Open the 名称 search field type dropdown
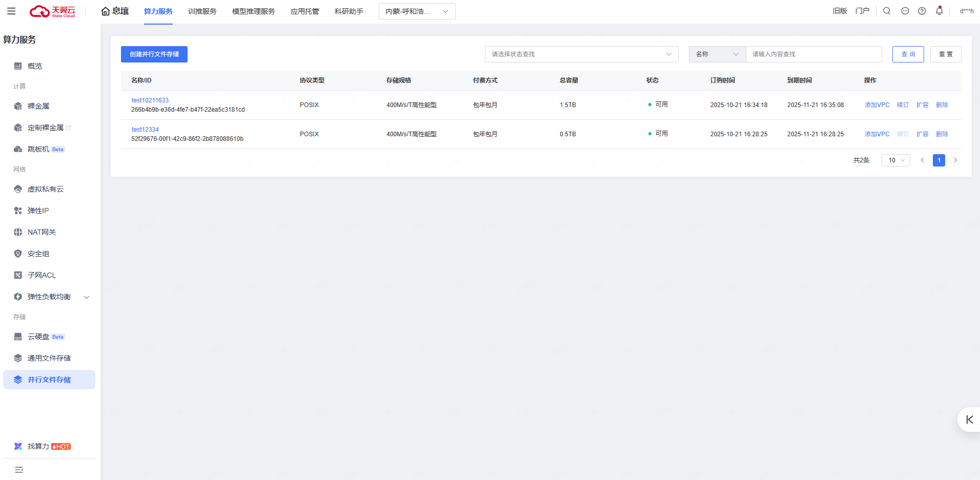Image resolution: width=980 pixels, height=480 pixels. click(717, 54)
